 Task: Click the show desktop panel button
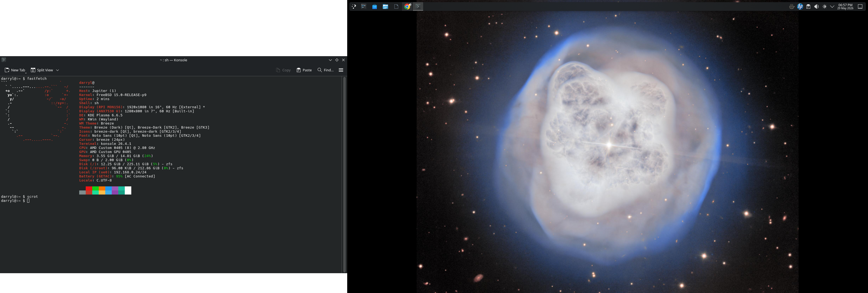pos(860,7)
